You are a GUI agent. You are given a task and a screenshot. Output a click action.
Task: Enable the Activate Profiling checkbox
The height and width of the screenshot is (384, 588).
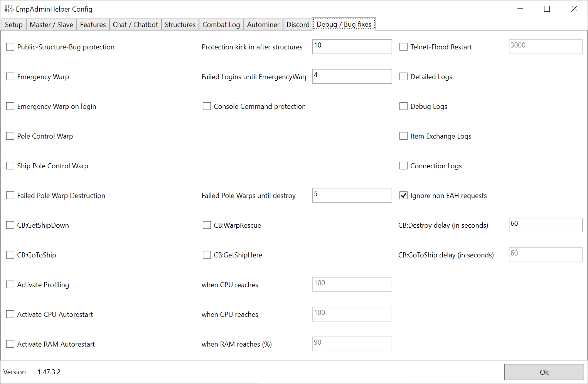pos(10,284)
